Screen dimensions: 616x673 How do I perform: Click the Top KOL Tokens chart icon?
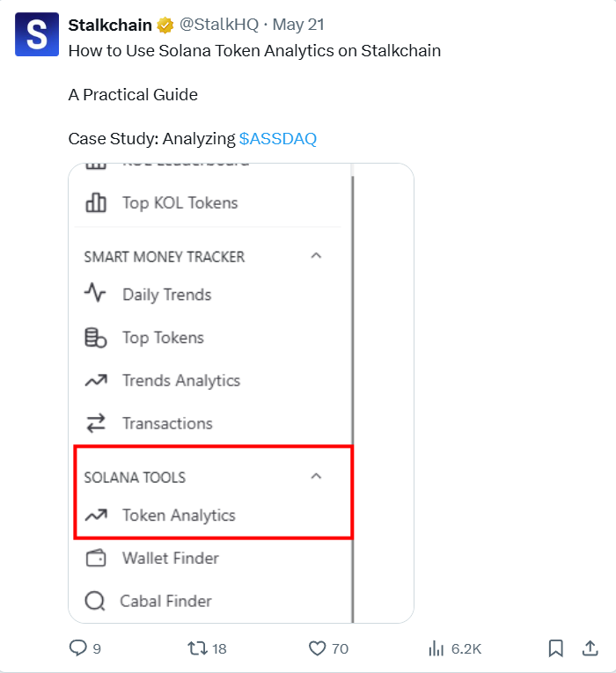96,202
